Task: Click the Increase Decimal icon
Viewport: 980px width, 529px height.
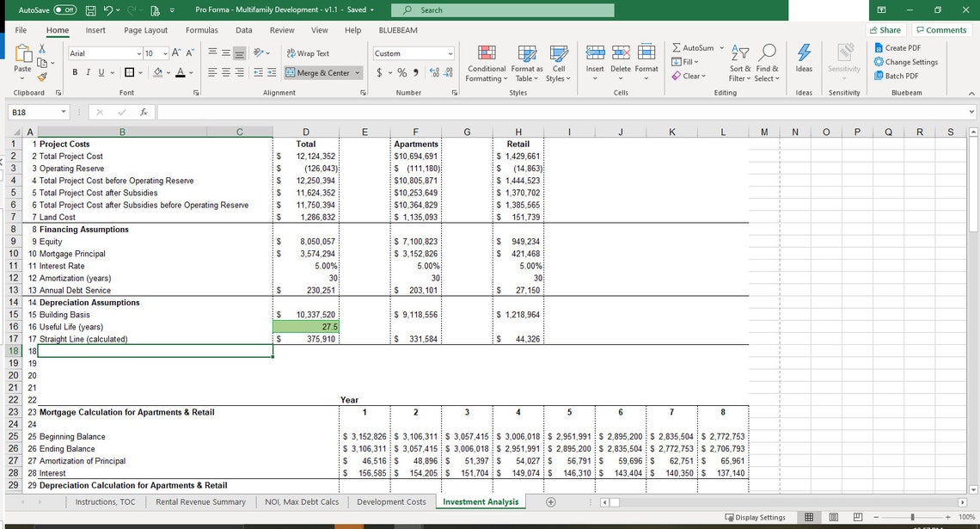Action: (x=432, y=73)
